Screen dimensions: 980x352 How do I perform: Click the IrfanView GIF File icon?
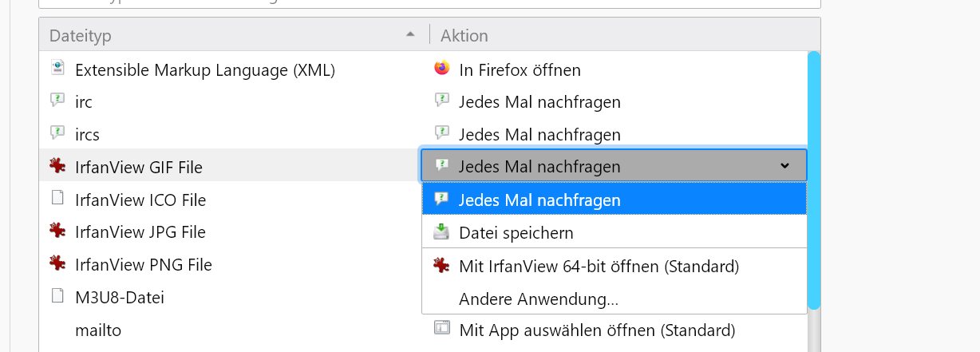pos(57,167)
